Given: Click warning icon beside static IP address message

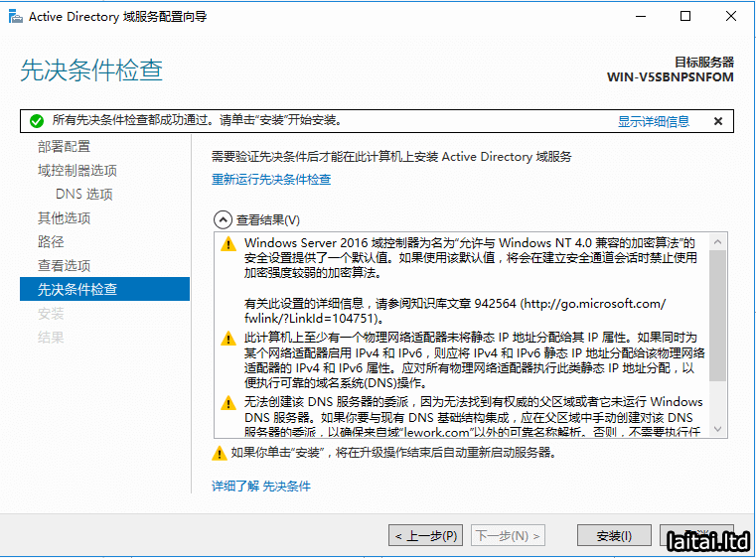Looking at the screenshot, I should [228, 340].
